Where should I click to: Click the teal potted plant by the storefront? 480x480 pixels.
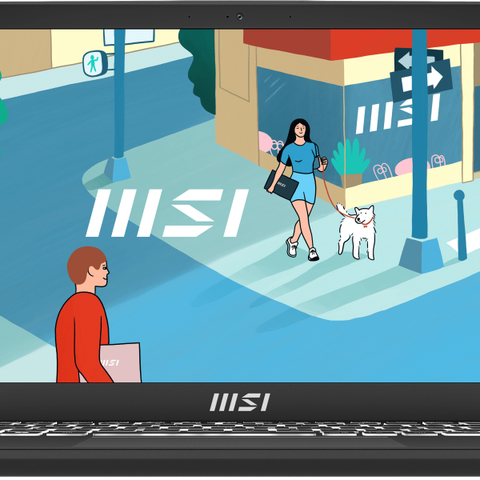tap(350, 163)
